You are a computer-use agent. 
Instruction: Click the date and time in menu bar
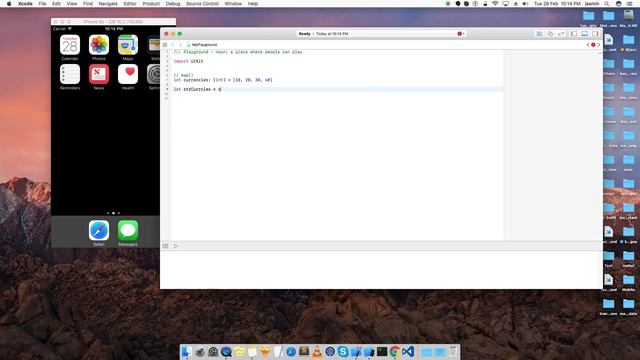[x=557, y=4]
